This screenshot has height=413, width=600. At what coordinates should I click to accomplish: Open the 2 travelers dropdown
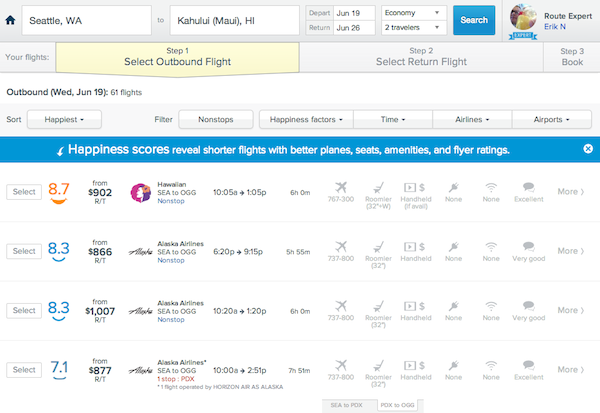tap(414, 28)
